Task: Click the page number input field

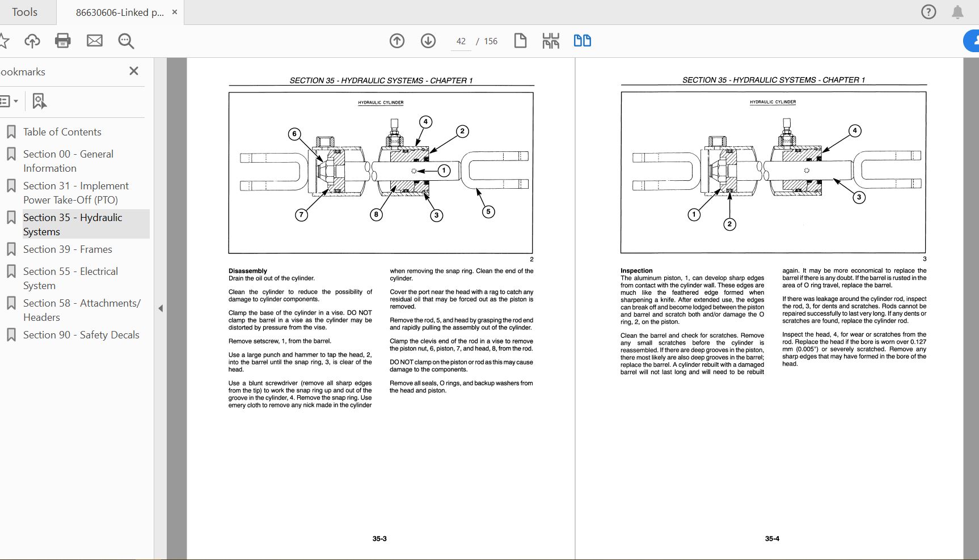Action: pyautogui.click(x=461, y=41)
